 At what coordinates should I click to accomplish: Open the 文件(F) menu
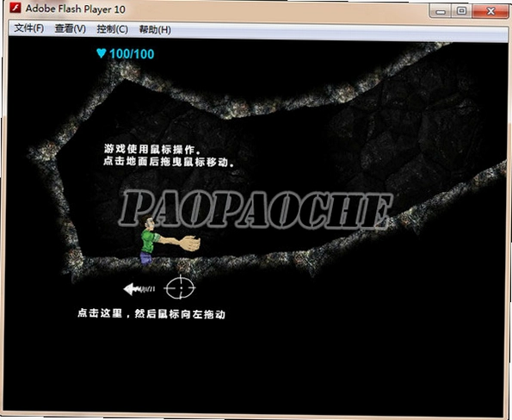29,28
